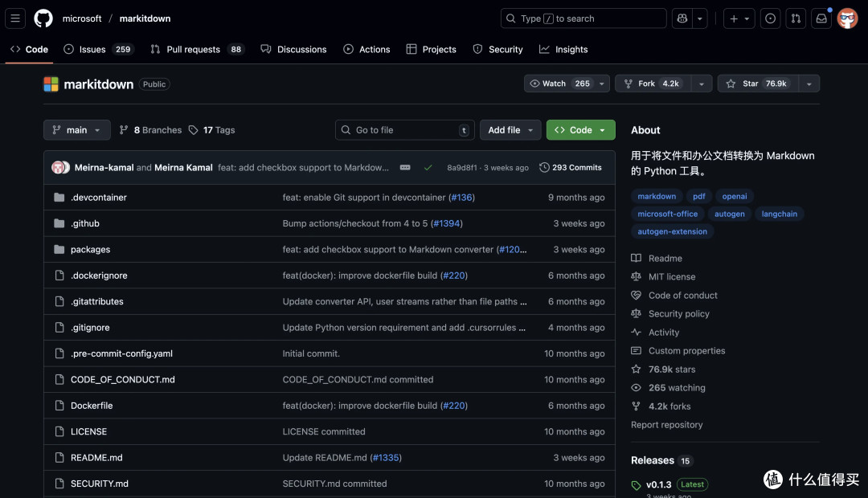This screenshot has height=498, width=868.
Task: Open the issues circle icon in header
Action: 770,18
